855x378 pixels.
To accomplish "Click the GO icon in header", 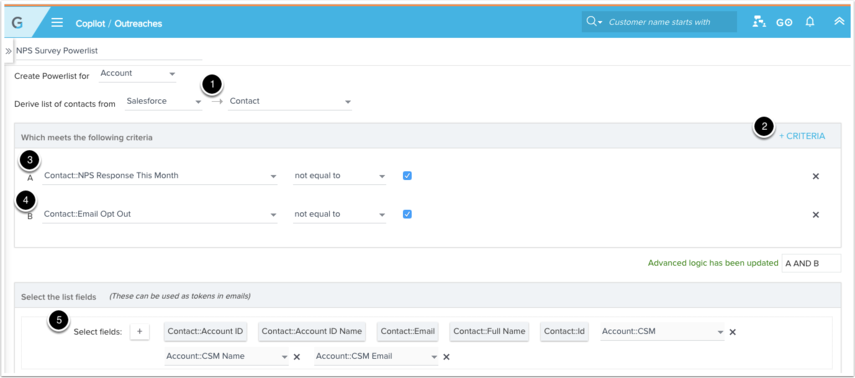I will [784, 23].
